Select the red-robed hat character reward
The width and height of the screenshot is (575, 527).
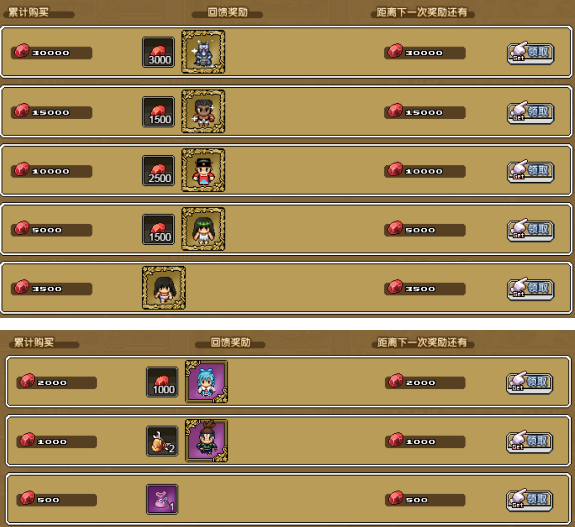tap(203, 170)
